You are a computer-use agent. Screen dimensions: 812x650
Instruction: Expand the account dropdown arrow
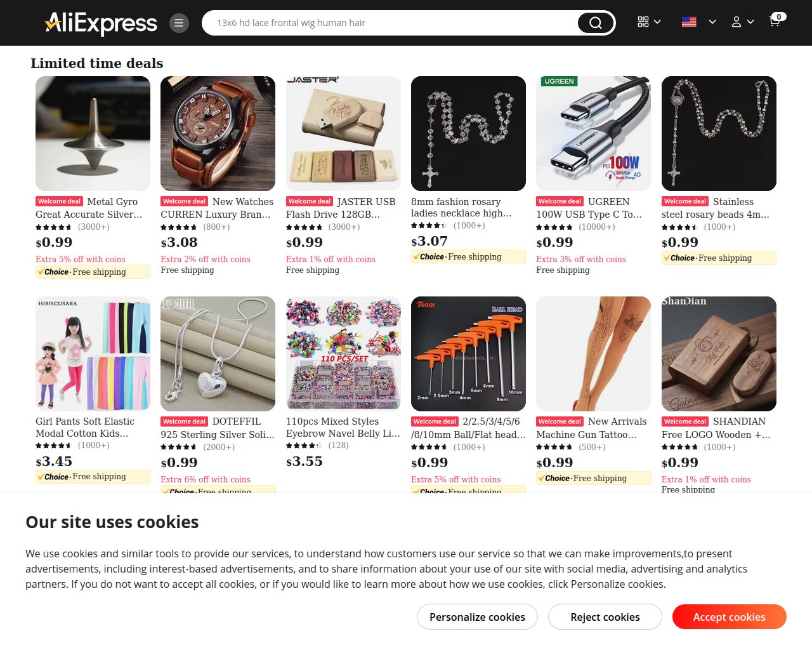click(x=750, y=22)
